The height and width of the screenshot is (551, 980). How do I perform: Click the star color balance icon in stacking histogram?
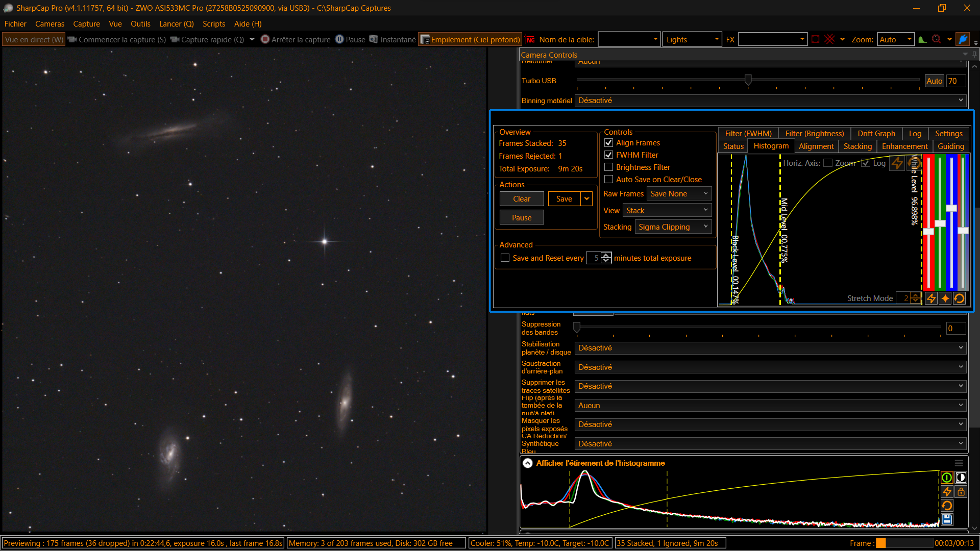click(x=945, y=298)
